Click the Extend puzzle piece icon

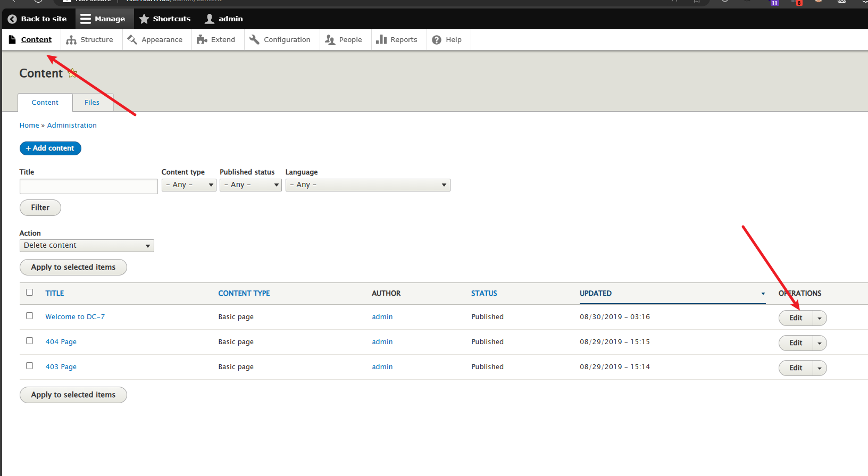[x=202, y=39]
